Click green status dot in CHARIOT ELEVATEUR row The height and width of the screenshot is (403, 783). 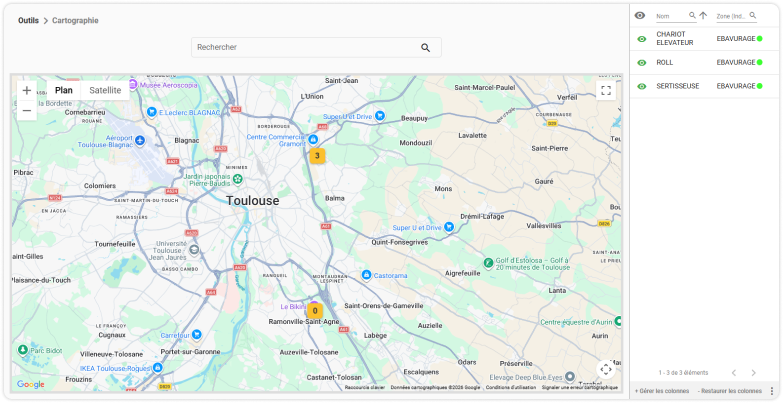(x=760, y=39)
